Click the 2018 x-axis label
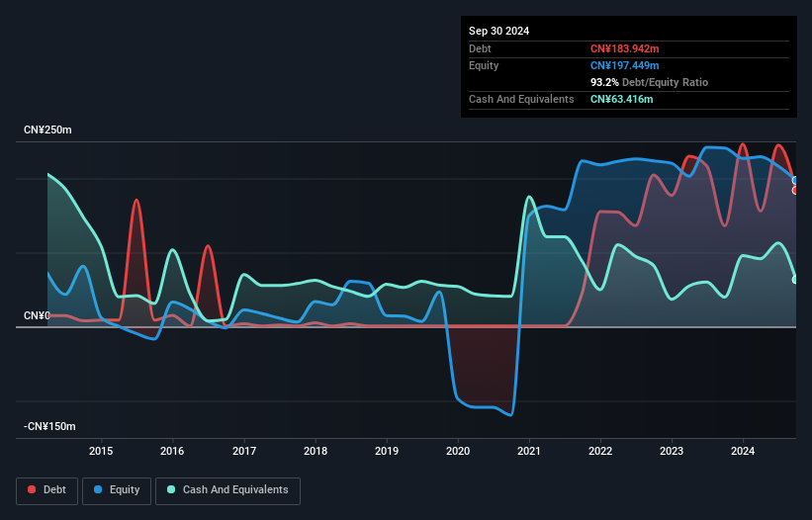This screenshot has height=520, width=812. (316, 451)
